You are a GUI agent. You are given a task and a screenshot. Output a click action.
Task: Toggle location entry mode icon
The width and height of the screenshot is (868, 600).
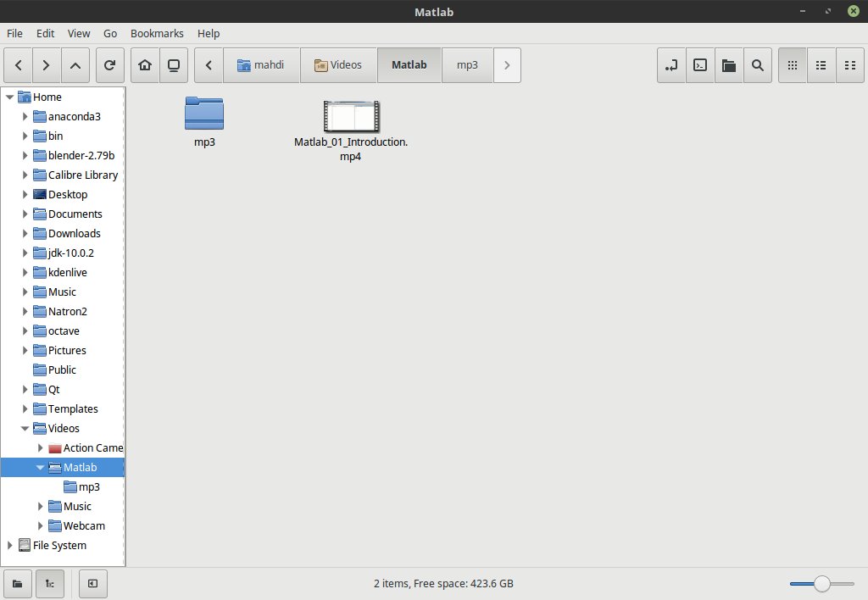pyautogui.click(x=671, y=65)
